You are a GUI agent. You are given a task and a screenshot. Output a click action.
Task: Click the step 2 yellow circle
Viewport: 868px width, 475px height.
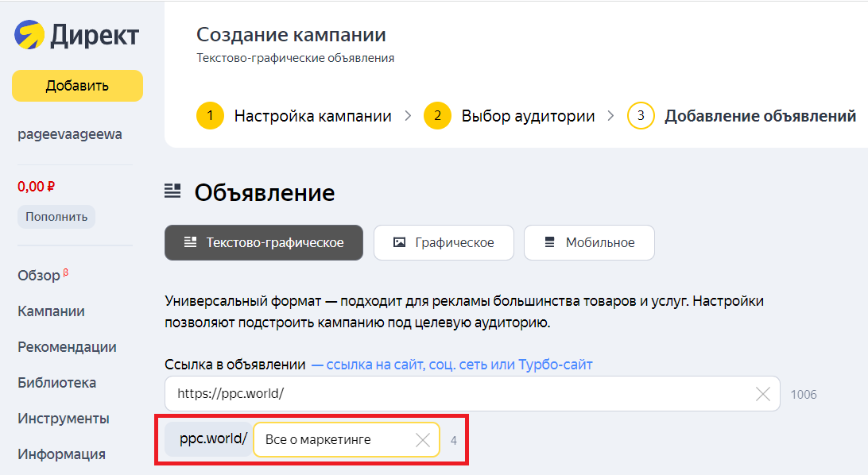click(x=437, y=115)
